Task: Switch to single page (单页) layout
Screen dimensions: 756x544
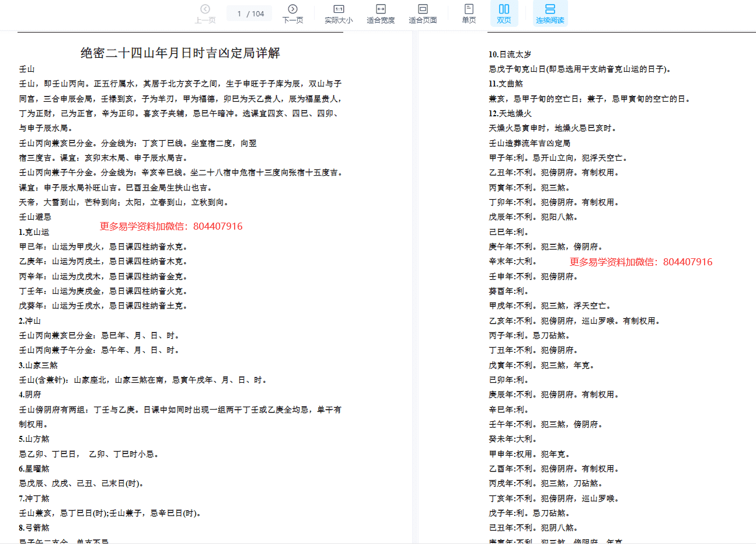Action: pos(469,13)
